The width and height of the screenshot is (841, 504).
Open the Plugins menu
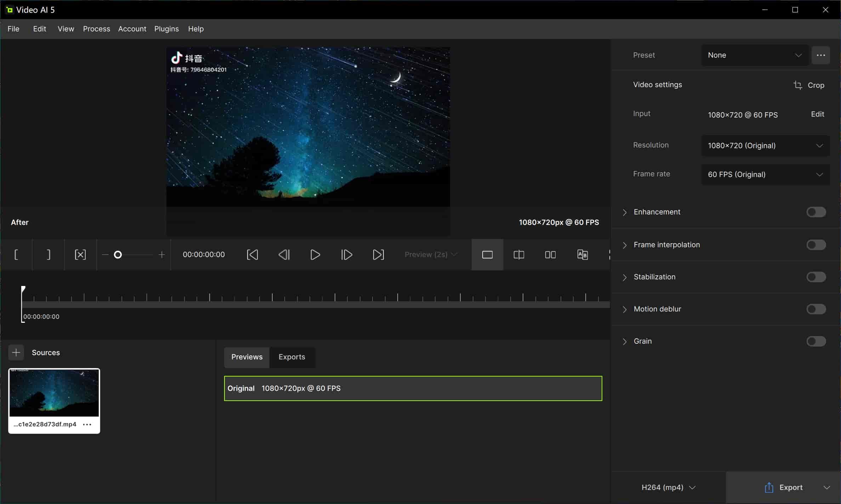166,29
